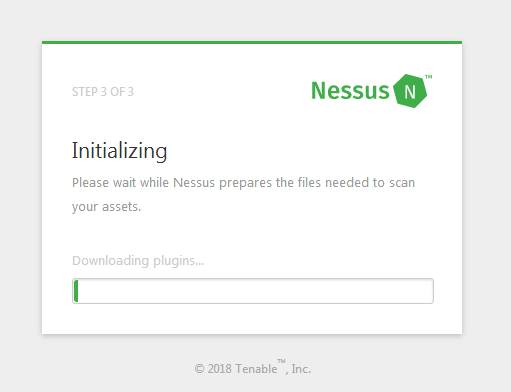Click the word 'plugins...' in the status label
This screenshot has width=511, height=392.
click(178, 261)
